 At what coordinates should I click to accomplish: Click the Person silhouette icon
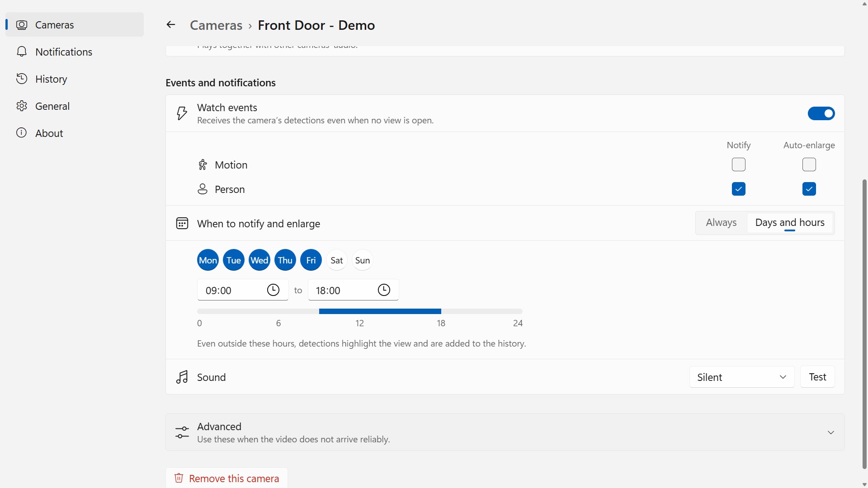pos(203,189)
